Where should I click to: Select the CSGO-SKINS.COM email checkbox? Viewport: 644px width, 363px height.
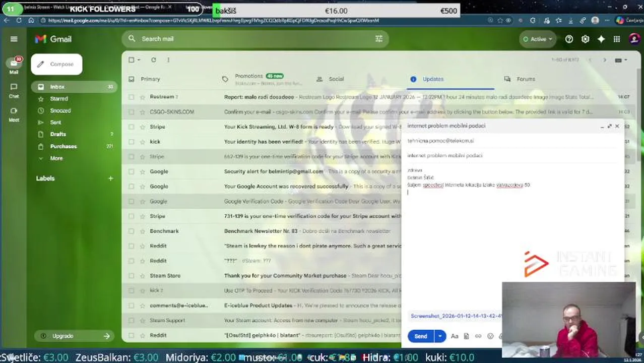pyautogui.click(x=132, y=112)
